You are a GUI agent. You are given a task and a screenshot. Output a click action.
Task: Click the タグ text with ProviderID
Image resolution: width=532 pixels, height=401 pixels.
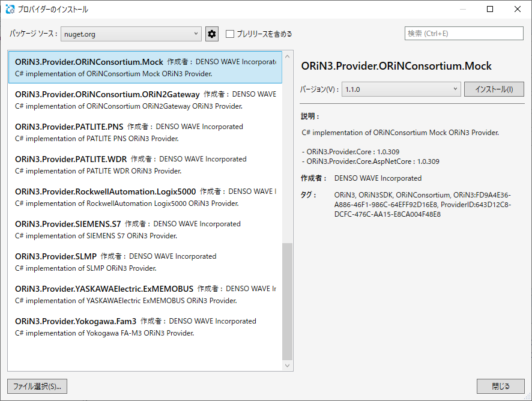tap(422, 205)
